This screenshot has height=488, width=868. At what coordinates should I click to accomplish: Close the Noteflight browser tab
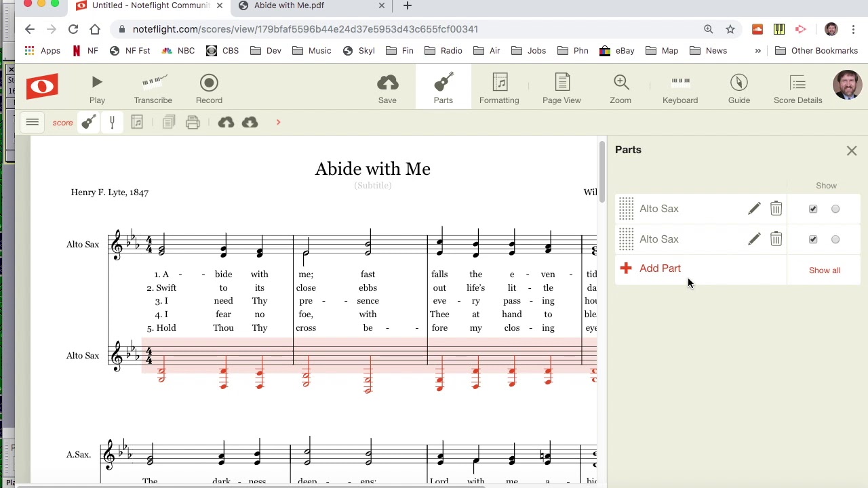point(220,5)
